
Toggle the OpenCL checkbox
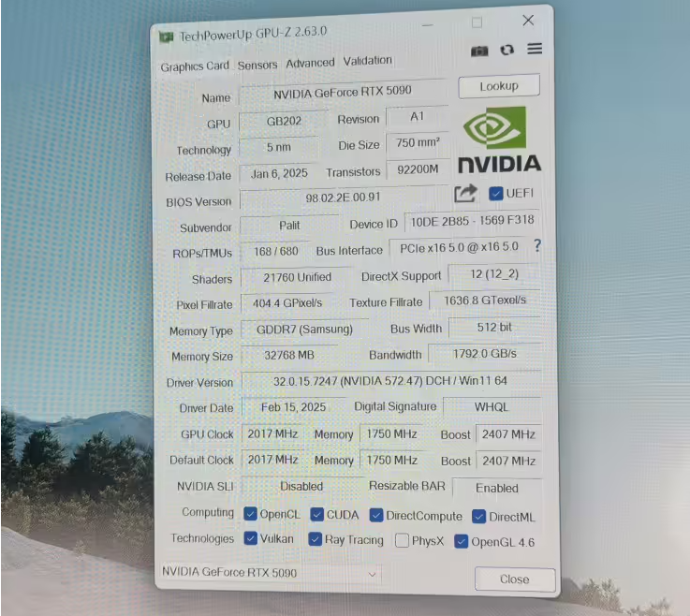(x=250, y=513)
